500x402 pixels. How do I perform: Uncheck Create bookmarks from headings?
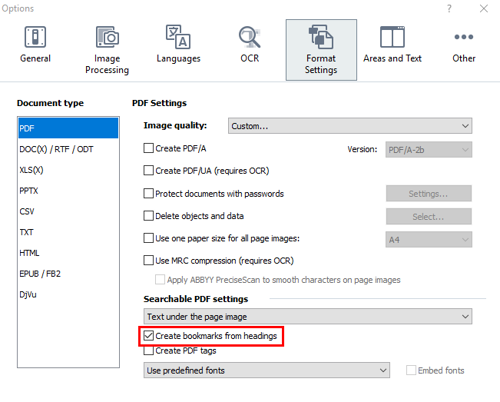pos(148,336)
